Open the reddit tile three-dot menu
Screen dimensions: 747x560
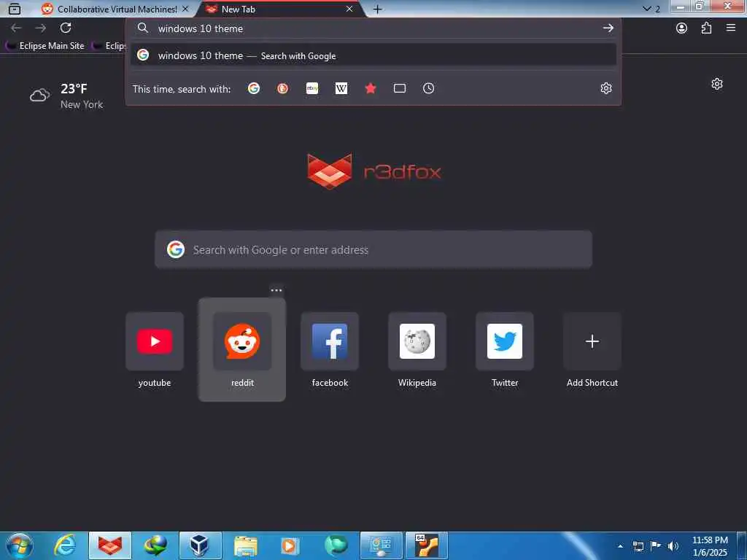click(x=276, y=290)
